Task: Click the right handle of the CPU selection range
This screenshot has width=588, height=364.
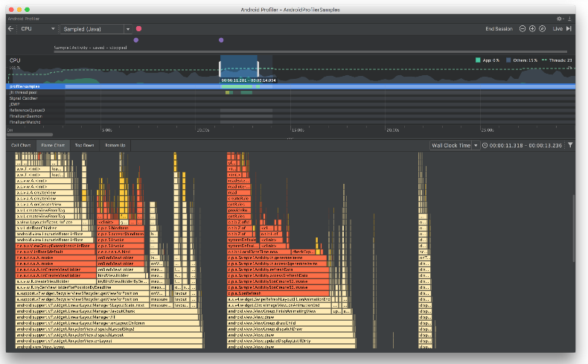Action: tap(258, 69)
